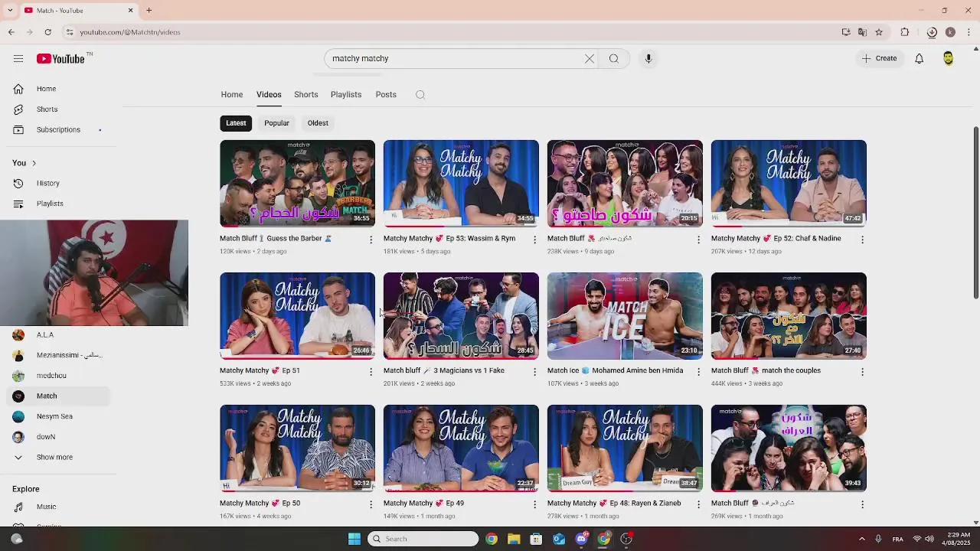
Task: Open video title Match Ice Mohamed Amine ben Hmida
Action: coord(615,370)
